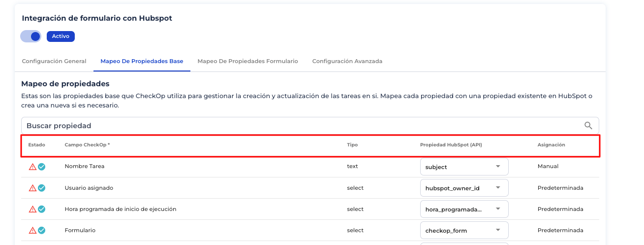Open the subject property dropdown
Viewport: 644px width, 245px height.
click(464, 167)
